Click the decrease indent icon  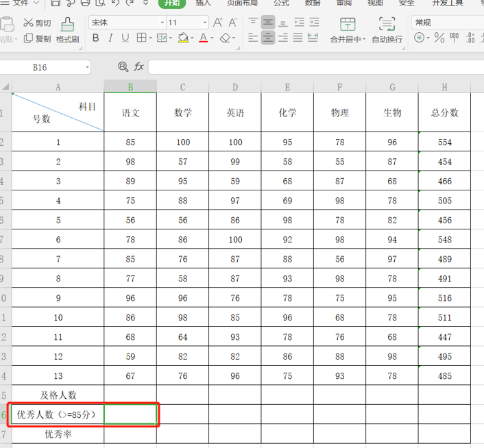(x=299, y=23)
